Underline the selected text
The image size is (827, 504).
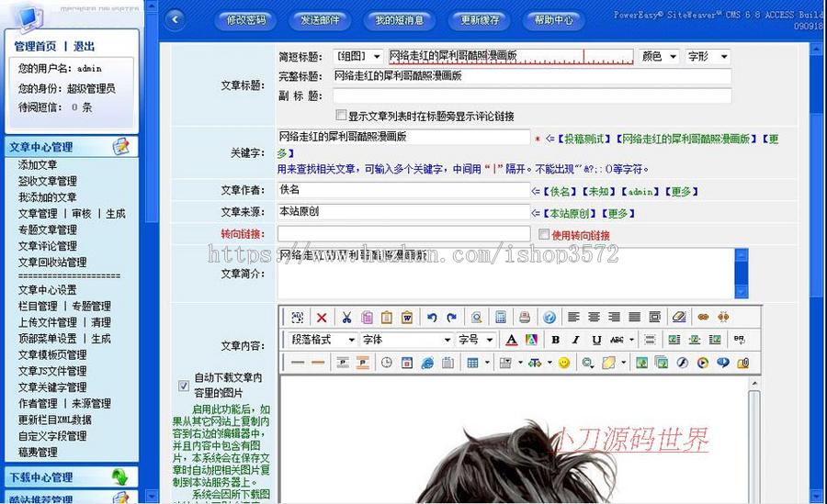596,340
